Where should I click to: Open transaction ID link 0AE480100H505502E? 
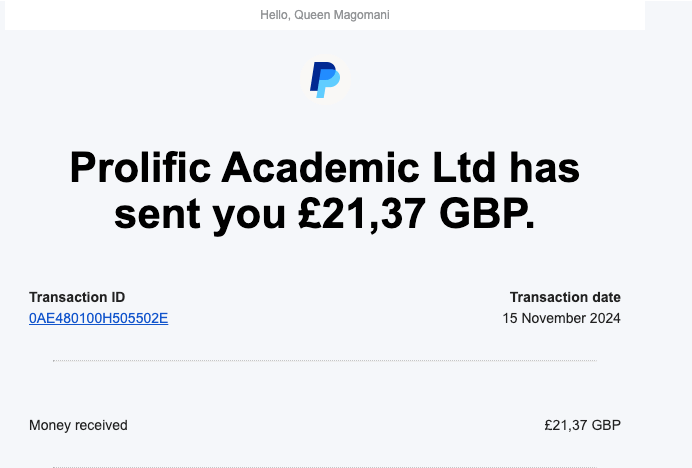(98, 318)
